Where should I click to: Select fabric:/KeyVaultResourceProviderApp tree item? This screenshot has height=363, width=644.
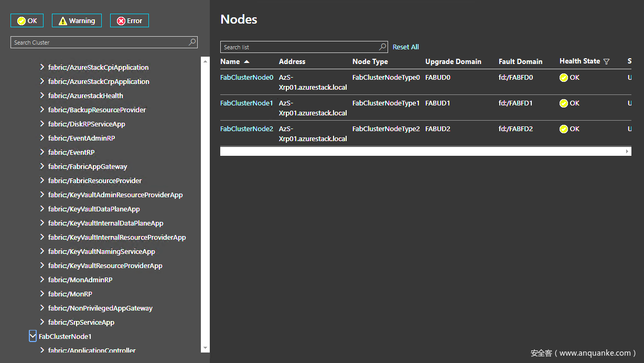(105, 265)
